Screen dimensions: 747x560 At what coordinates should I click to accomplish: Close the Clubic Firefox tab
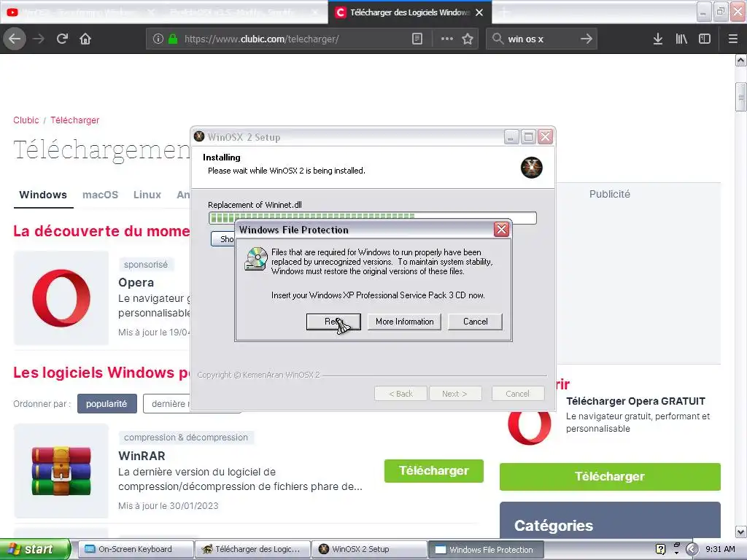click(x=479, y=12)
